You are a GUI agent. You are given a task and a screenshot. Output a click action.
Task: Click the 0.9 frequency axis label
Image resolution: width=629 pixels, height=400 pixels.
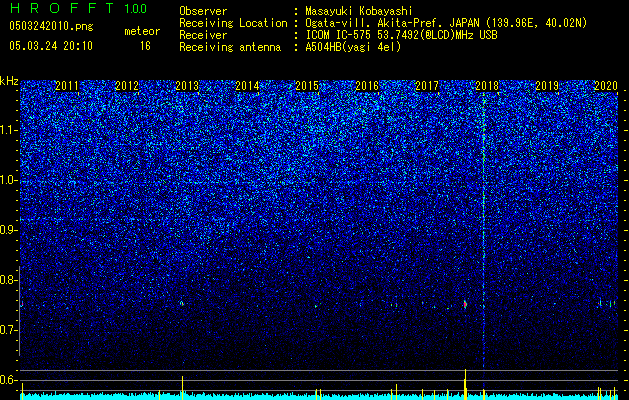(x=9, y=230)
